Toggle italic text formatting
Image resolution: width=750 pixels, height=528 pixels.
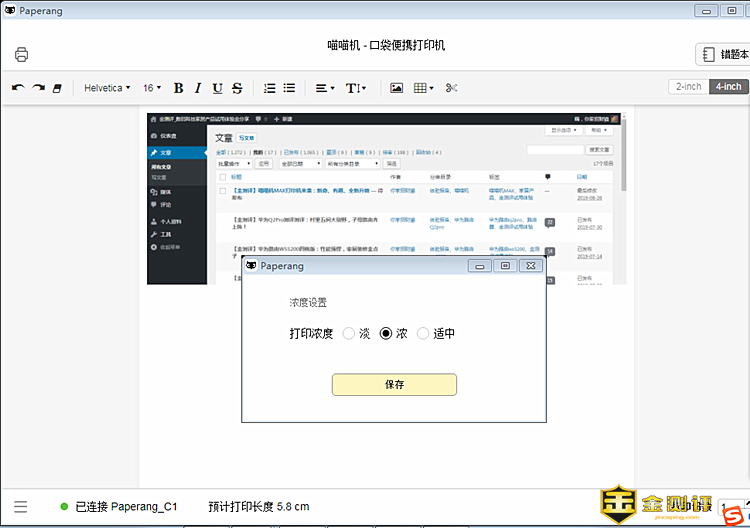tap(198, 88)
